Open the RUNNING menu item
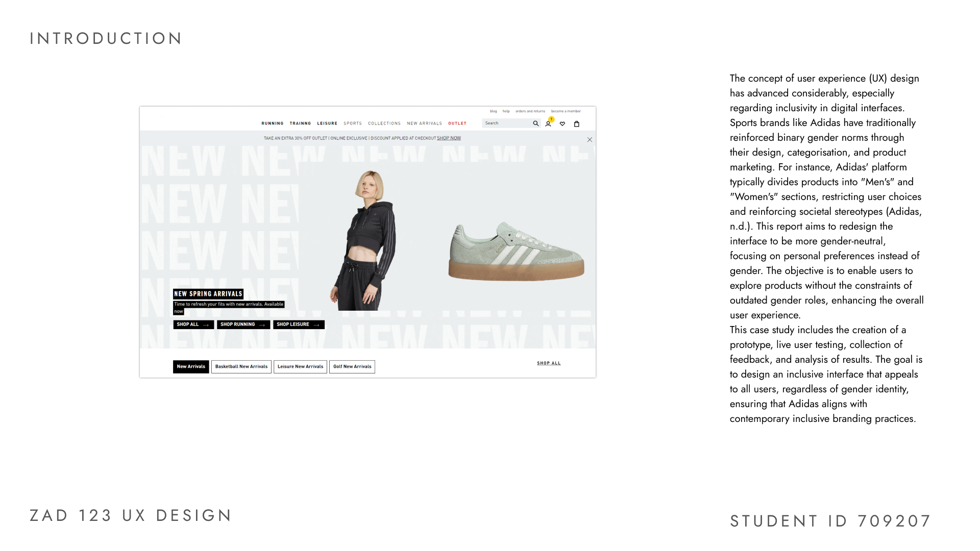The height and width of the screenshot is (551, 980). [273, 123]
